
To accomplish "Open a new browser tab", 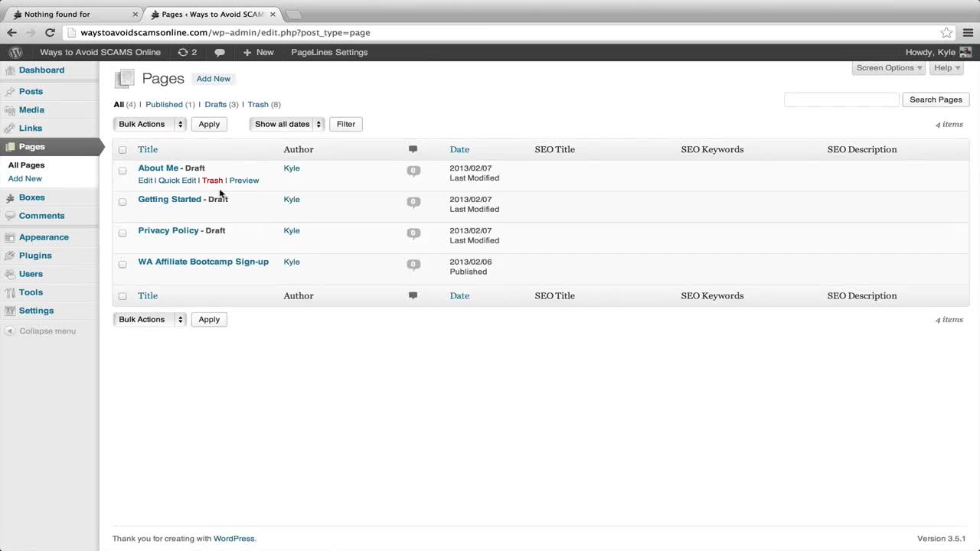I will 294,15.
